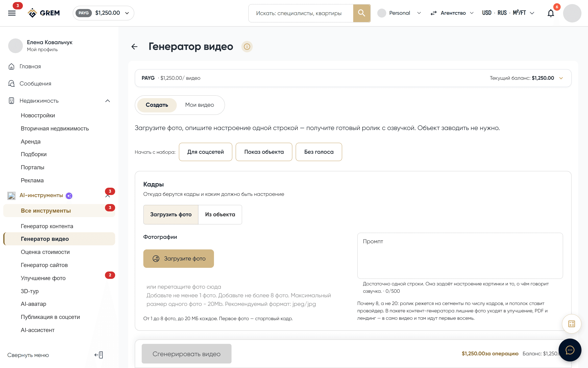Click the search field Искать
The width and height of the screenshot is (588, 368).
point(301,13)
